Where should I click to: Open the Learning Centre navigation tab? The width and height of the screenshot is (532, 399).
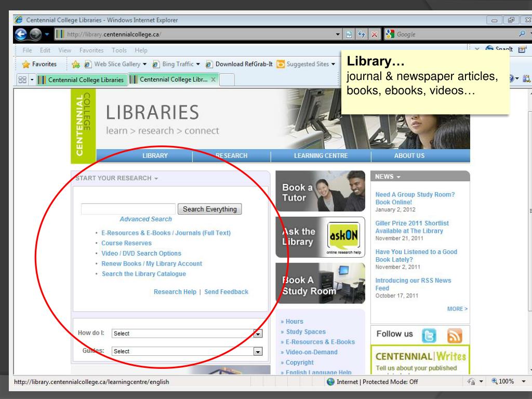tap(321, 156)
